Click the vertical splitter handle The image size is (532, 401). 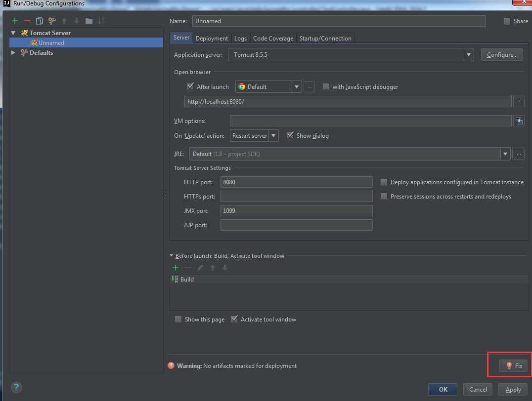coord(165,194)
